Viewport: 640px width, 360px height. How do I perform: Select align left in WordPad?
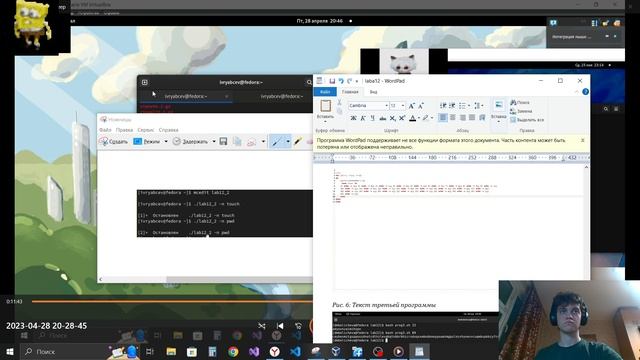point(443,118)
